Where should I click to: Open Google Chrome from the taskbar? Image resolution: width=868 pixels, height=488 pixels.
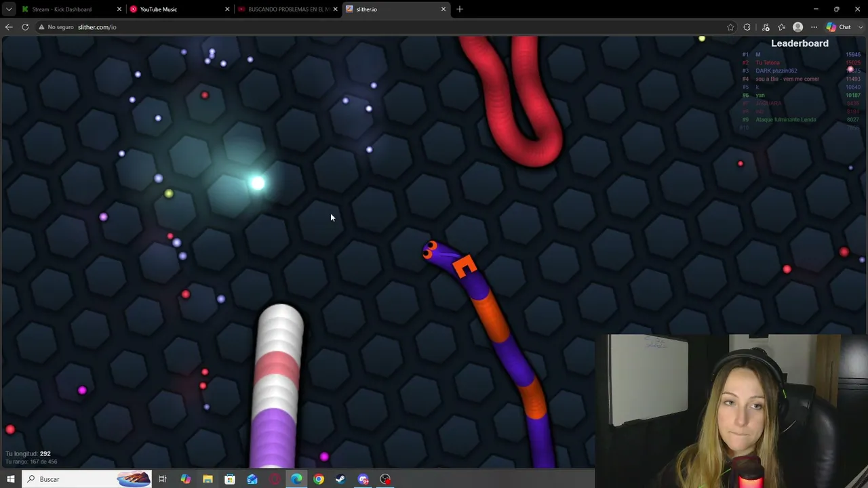point(319,479)
